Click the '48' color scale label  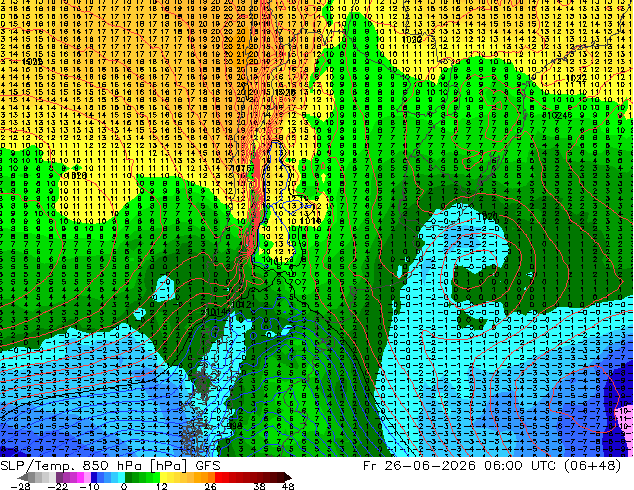pyautogui.click(x=288, y=486)
